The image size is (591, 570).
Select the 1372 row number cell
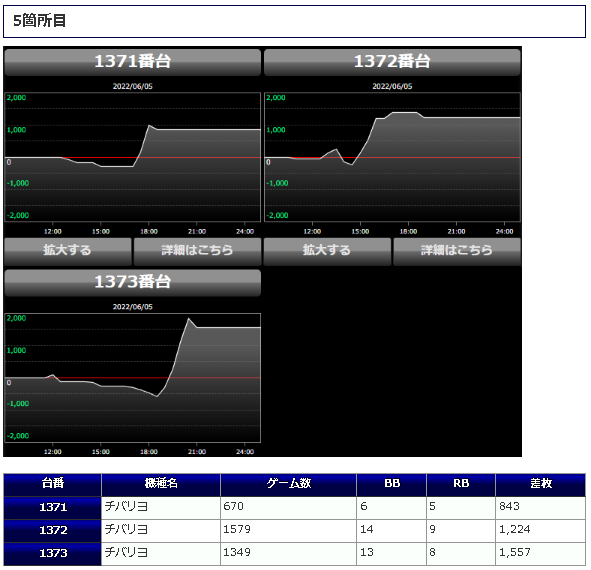pyautogui.click(x=53, y=531)
